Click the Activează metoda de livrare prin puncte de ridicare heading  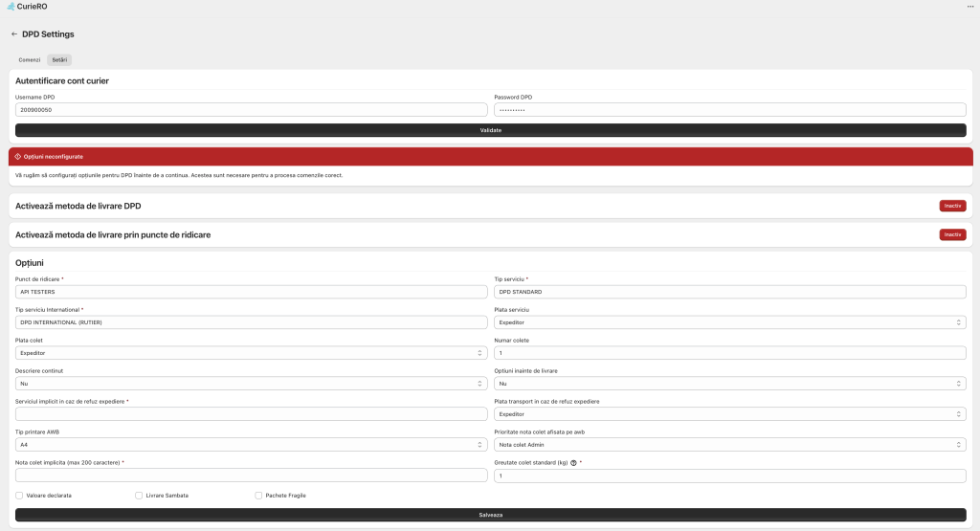[113, 235]
